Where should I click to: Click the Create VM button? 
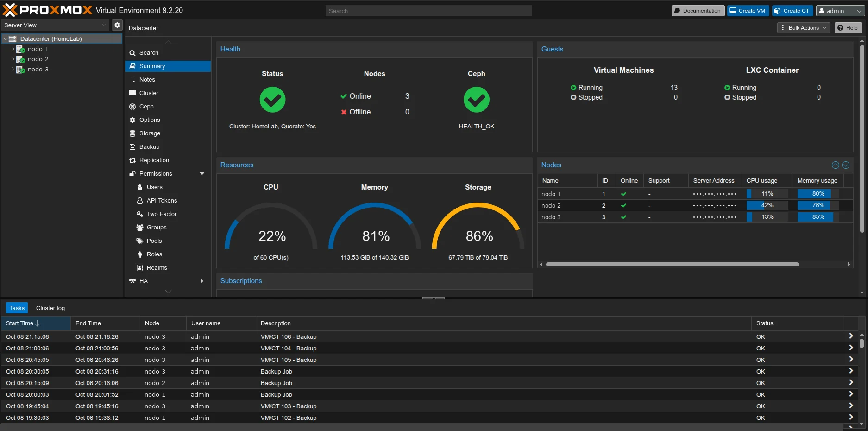click(748, 11)
